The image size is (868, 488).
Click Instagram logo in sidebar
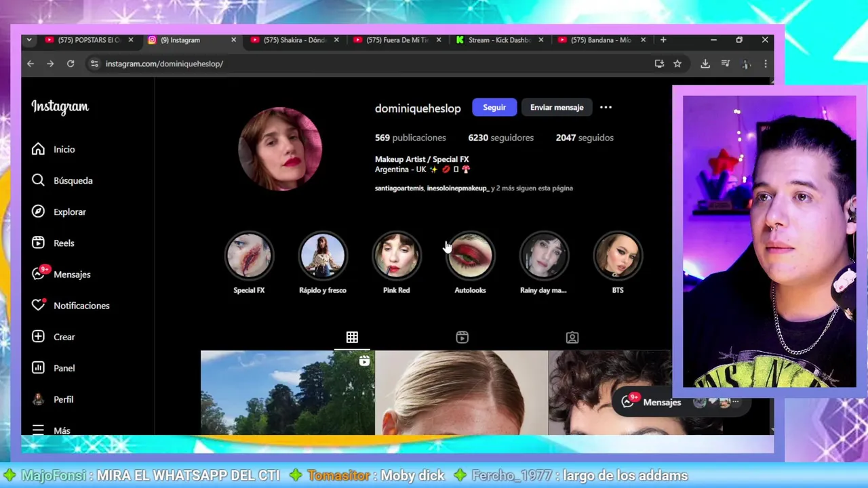click(60, 107)
